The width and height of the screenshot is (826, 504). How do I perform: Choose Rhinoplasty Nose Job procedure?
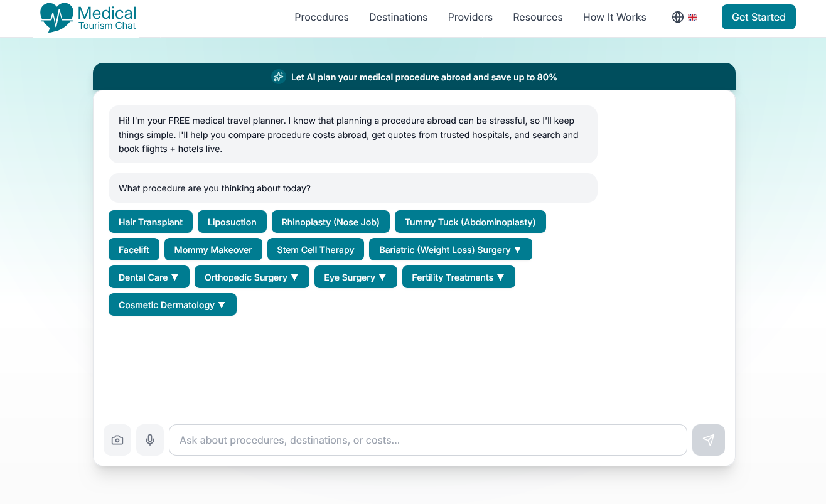[x=330, y=222]
